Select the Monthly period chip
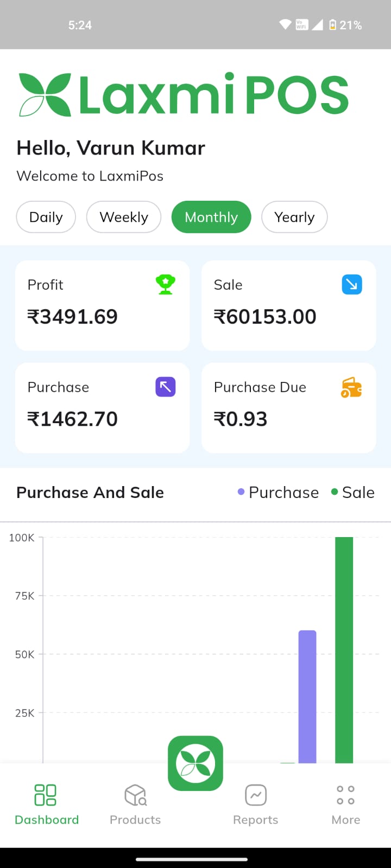 pos(211,217)
